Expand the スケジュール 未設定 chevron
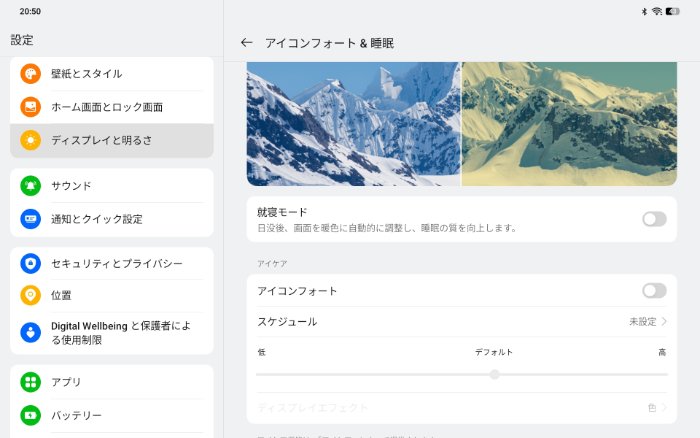The width and height of the screenshot is (700, 438). coord(664,322)
